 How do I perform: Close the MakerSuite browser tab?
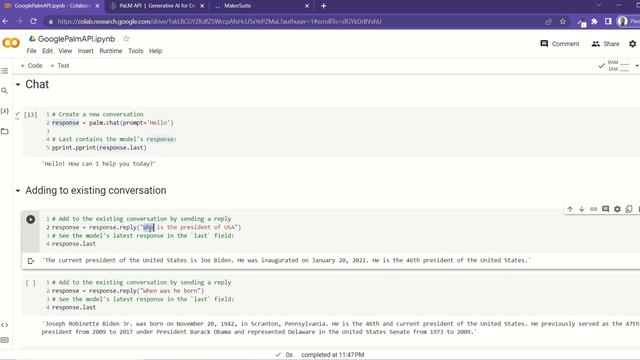point(307,6)
